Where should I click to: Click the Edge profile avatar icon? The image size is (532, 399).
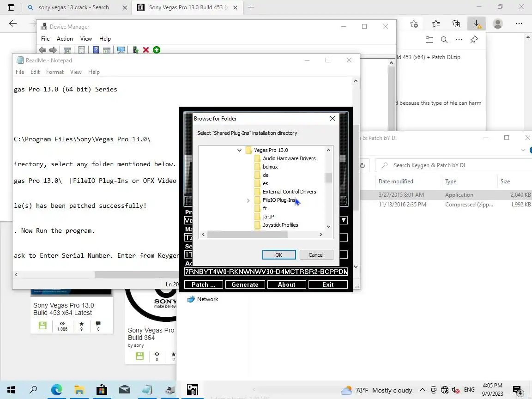pyautogui.click(x=498, y=24)
